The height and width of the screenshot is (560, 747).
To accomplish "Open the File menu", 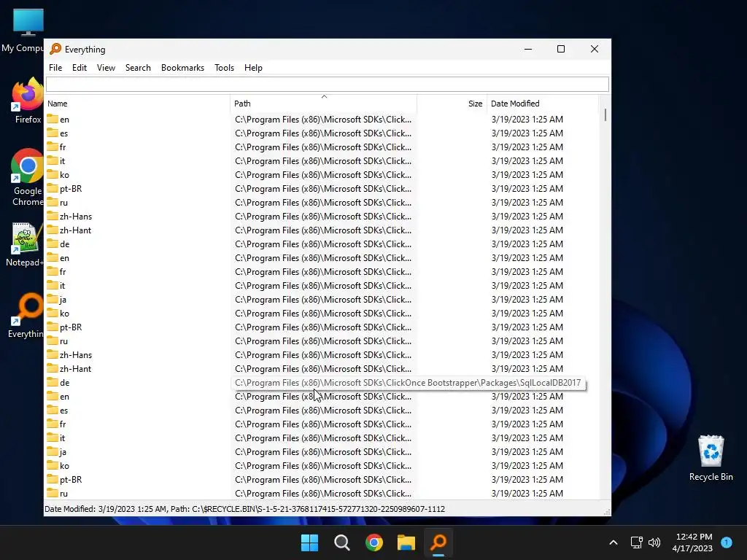I will 55,68.
